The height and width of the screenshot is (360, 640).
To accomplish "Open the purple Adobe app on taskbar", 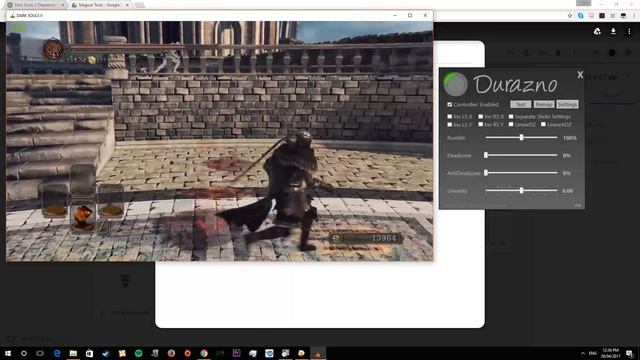I will point(236,353).
